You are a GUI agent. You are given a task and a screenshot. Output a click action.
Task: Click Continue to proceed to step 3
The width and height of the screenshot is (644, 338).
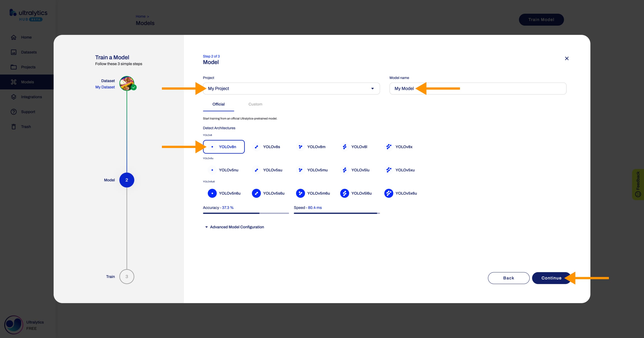click(551, 278)
